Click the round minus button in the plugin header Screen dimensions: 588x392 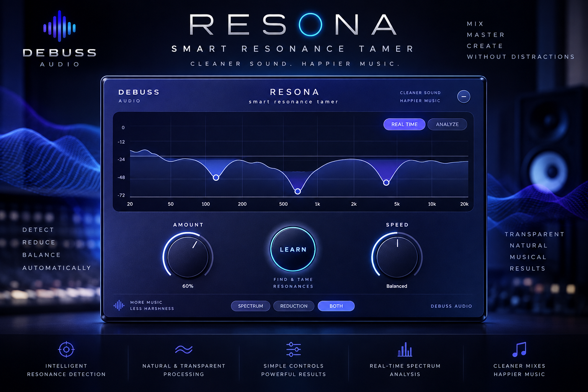pos(464,96)
